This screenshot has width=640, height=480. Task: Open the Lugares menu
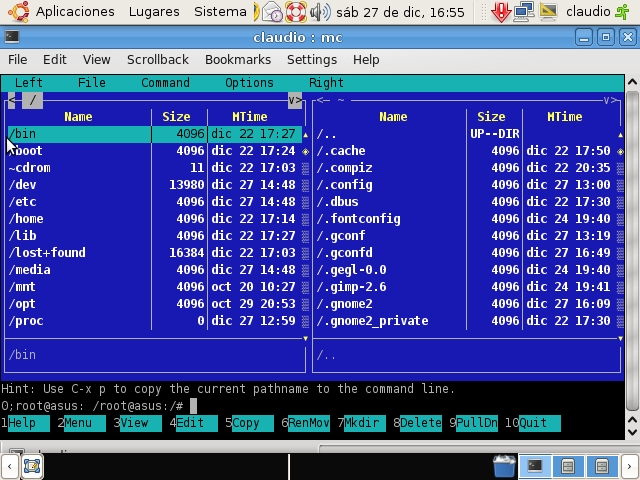154,11
